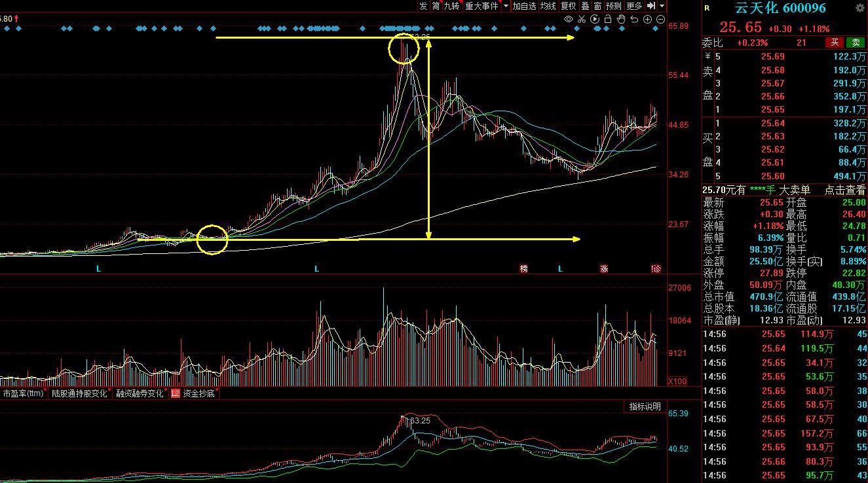Switch to the 市盈率(ttm) indicator tab
The height and width of the screenshot is (483, 868).
click(x=24, y=394)
